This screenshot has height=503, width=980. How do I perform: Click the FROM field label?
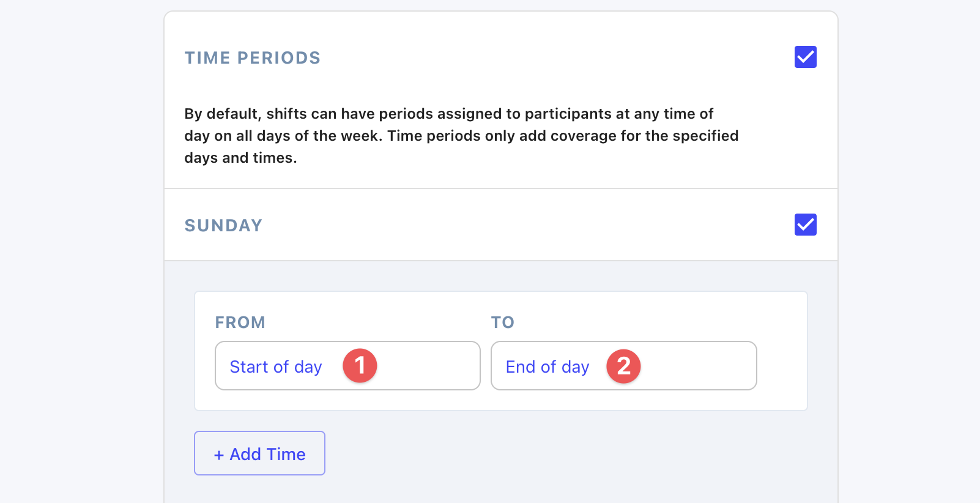[240, 322]
